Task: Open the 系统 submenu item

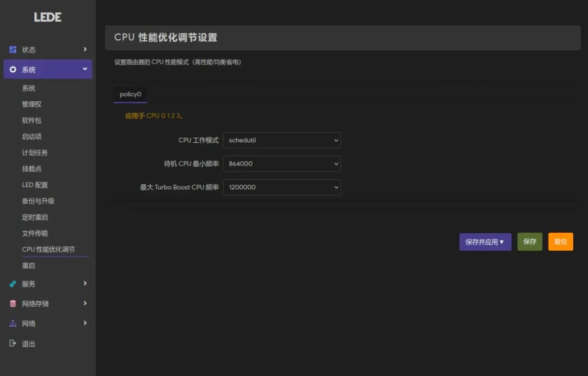Action: click(x=28, y=88)
